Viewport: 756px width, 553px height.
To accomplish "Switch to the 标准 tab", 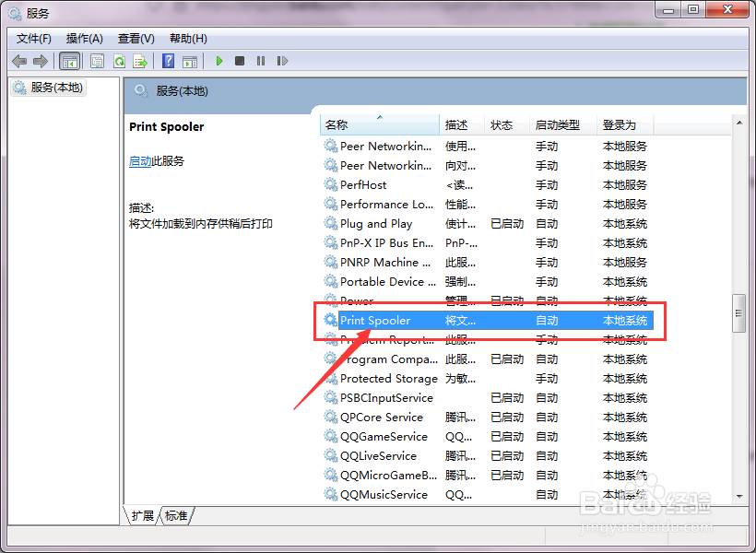I will pos(175,516).
